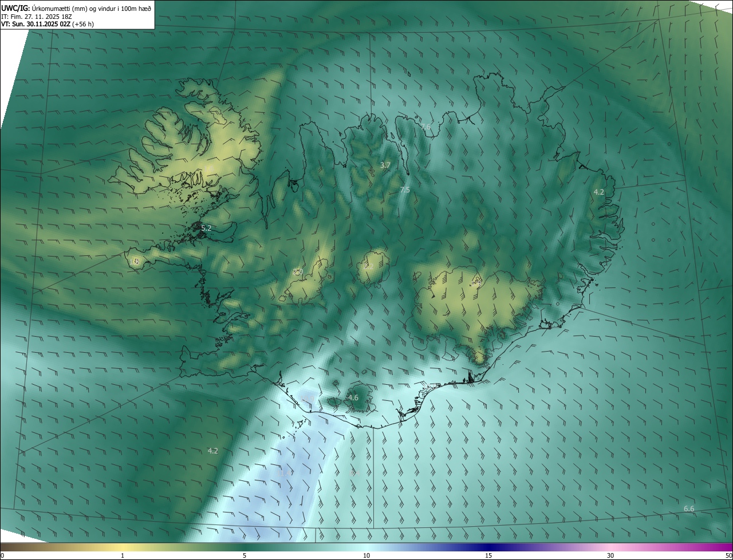
Task: Click the "50" tick on the color scale
Action: 728,555
